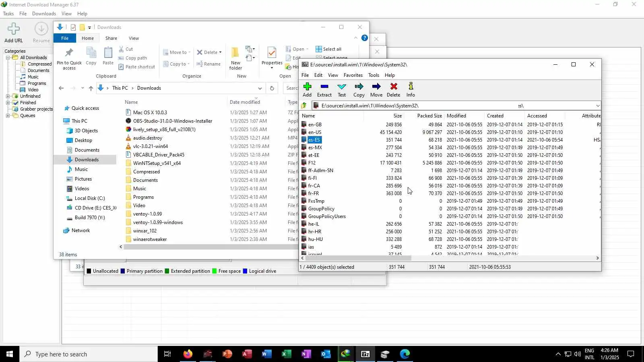Open the Edit menu in 7-Zip
This screenshot has height=362, width=644.
tap(318, 75)
